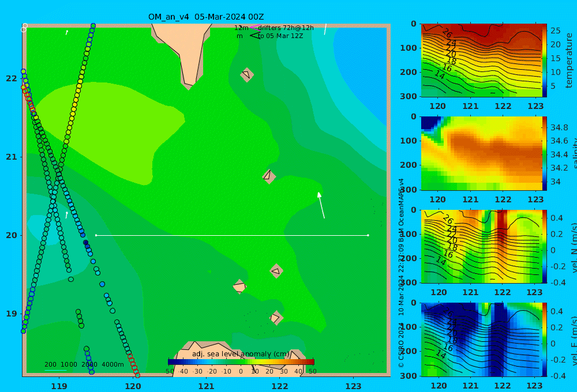Click the small island near 121.5E, 19.3N

[x=239, y=287]
